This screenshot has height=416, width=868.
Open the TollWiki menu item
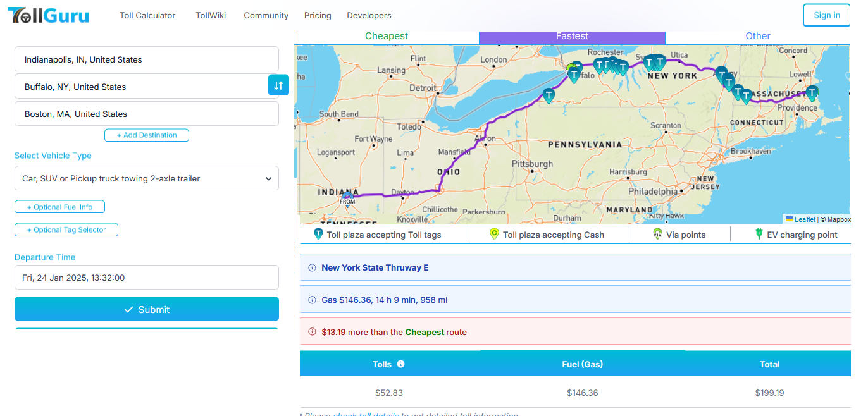(x=211, y=15)
